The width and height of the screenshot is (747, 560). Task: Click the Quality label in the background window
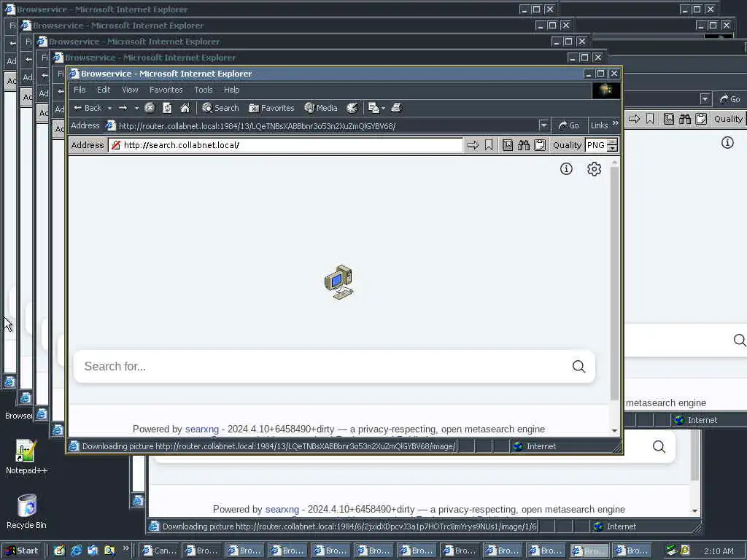728,119
